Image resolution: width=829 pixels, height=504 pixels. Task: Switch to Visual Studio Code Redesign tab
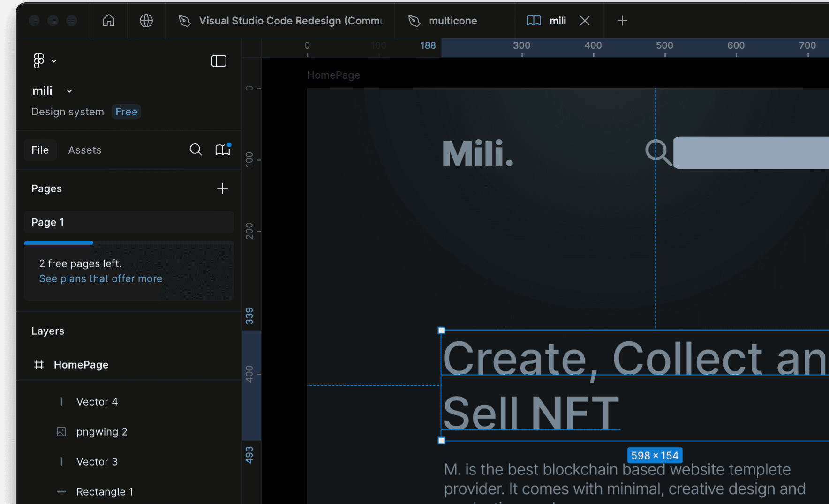tap(281, 21)
